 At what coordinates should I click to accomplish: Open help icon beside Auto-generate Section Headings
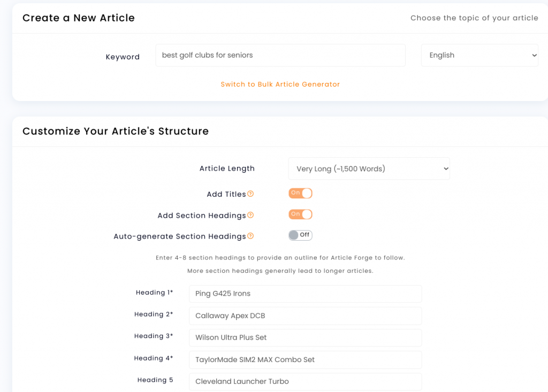pos(250,236)
